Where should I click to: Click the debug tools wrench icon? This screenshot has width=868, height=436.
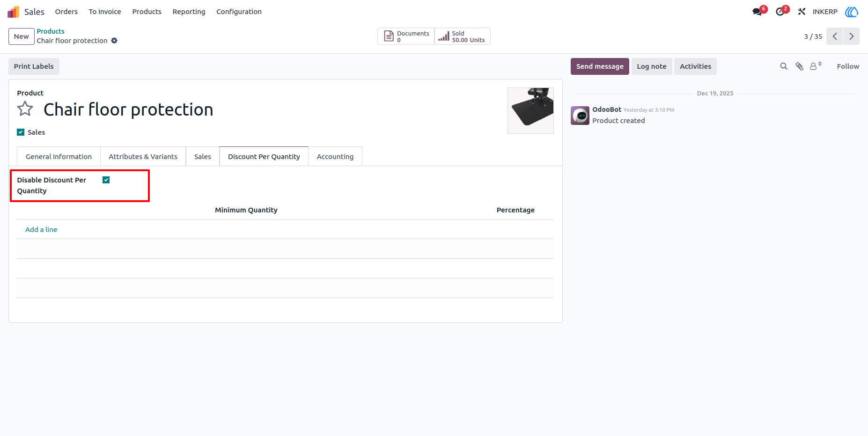click(802, 12)
